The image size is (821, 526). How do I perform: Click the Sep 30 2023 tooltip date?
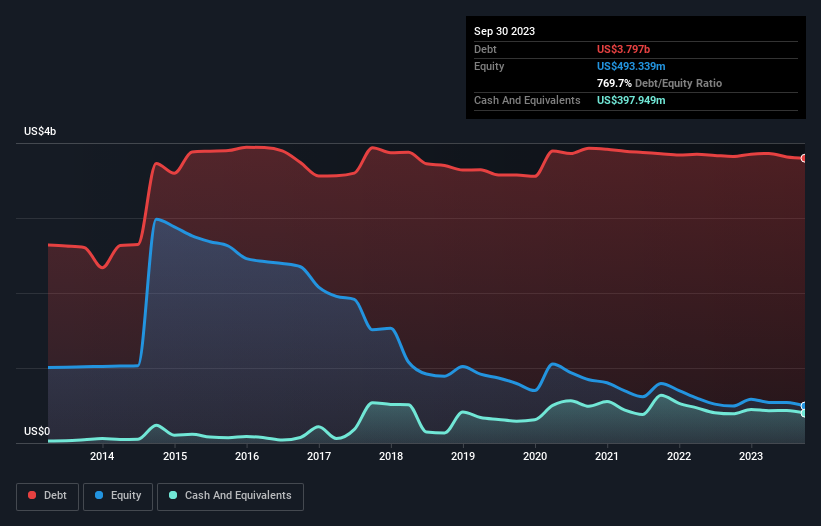(504, 31)
